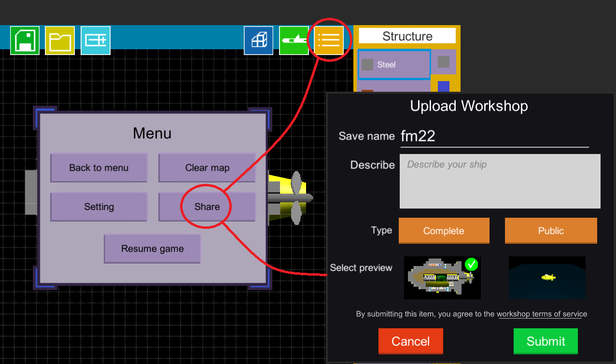The height and width of the screenshot is (364, 616).
Task: Click the Upload Workshop dialog title
Action: (469, 106)
